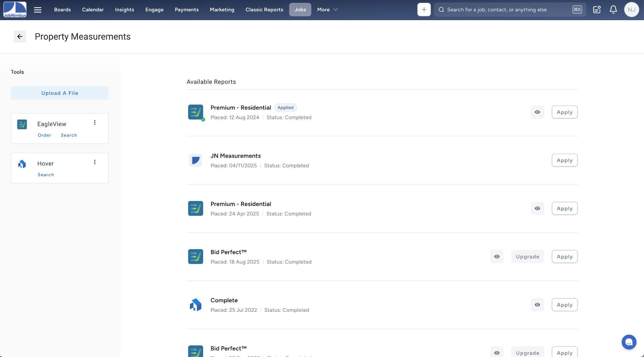Open the Insights menu item
The image size is (644, 357).
coord(124,10)
